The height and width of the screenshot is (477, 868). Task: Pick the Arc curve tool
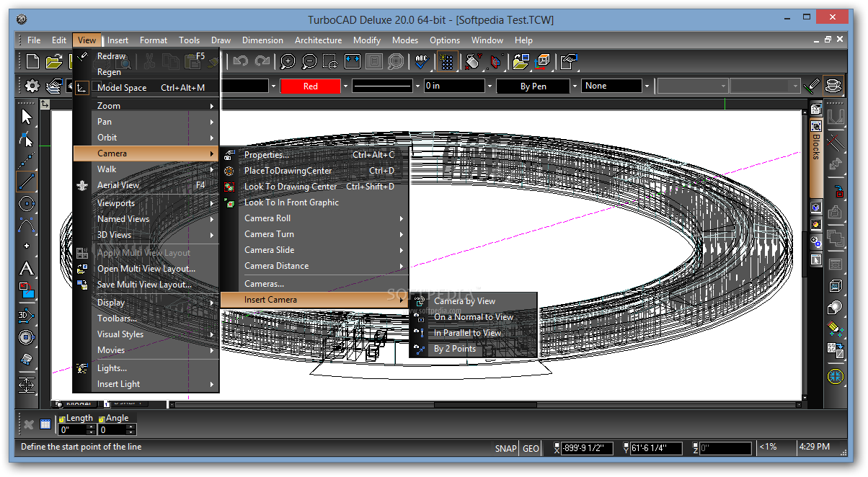[x=27, y=226]
